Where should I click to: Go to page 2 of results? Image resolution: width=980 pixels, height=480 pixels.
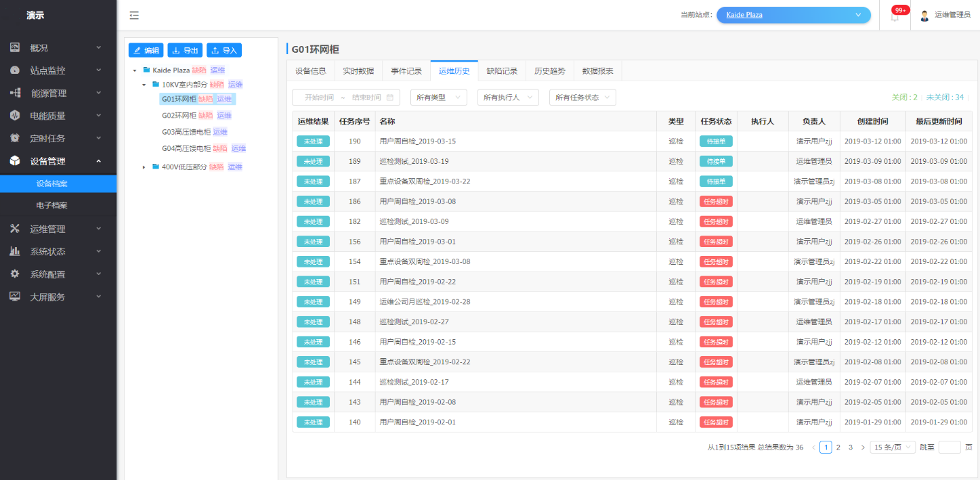(x=838, y=448)
